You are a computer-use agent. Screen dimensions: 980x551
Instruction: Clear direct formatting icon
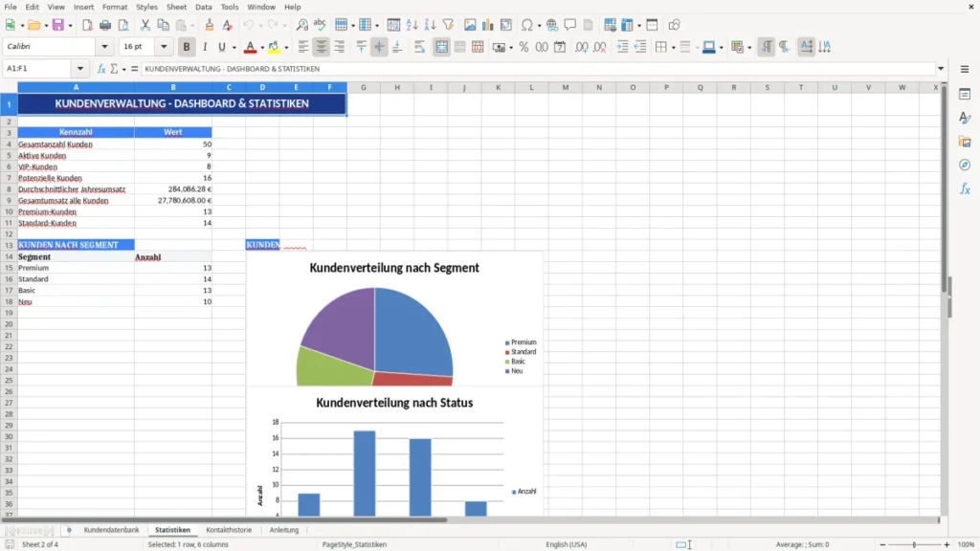pyautogui.click(x=228, y=25)
